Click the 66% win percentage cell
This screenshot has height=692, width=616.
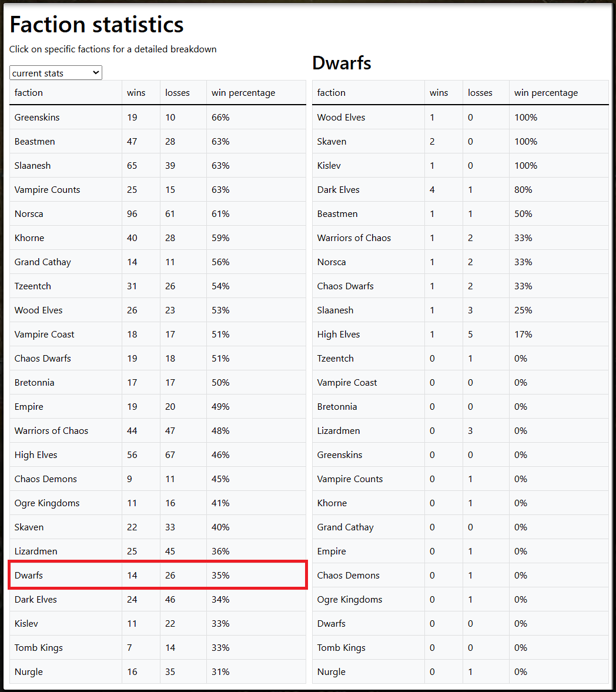pyautogui.click(x=256, y=118)
